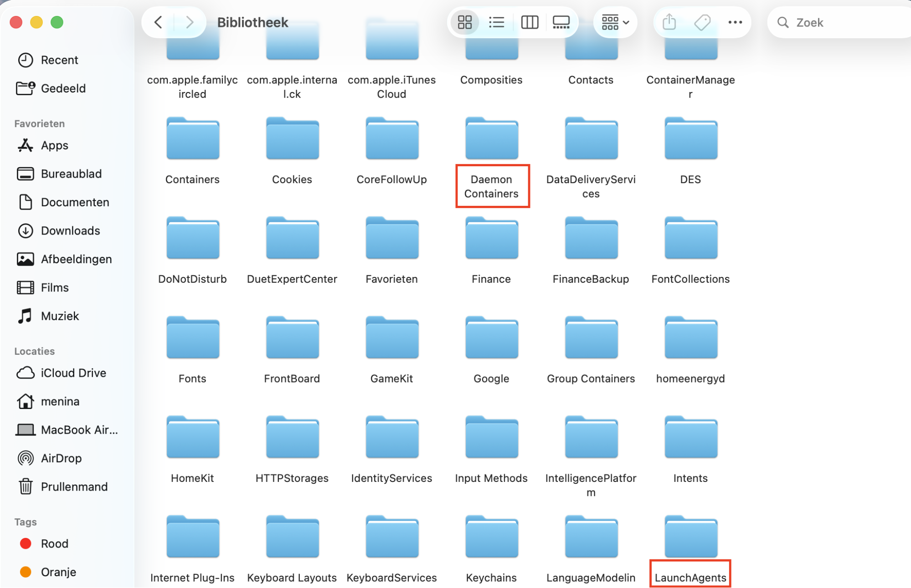Image resolution: width=911 pixels, height=588 pixels.
Task: Open the Daemon Containers folder
Action: tap(491, 139)
